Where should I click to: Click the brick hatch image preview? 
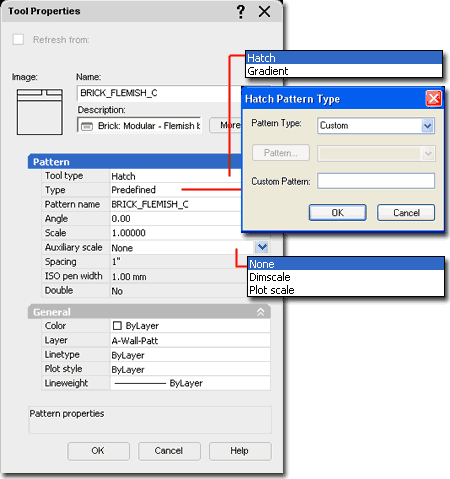pyautogui.click(x=40, y=112)
